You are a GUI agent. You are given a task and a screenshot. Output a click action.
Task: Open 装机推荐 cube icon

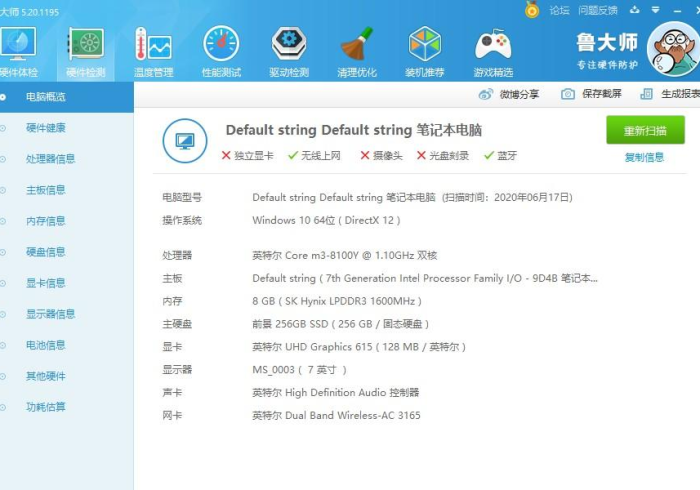pyautogui.click(x=425, y=51)
